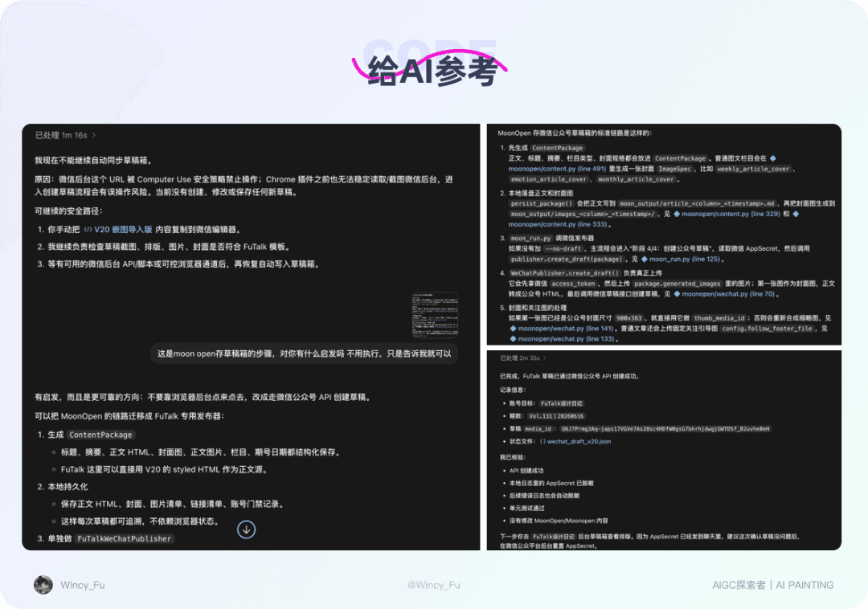
Task: Click the Python icon before wechat.py (line 133)
Action: pos(513,339)
